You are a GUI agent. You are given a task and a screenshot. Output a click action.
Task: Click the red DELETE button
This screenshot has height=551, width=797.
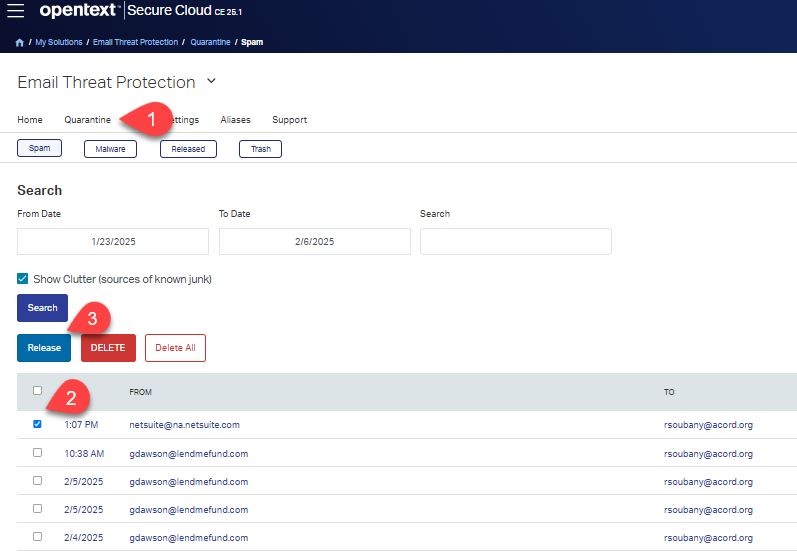coord(108,348)
